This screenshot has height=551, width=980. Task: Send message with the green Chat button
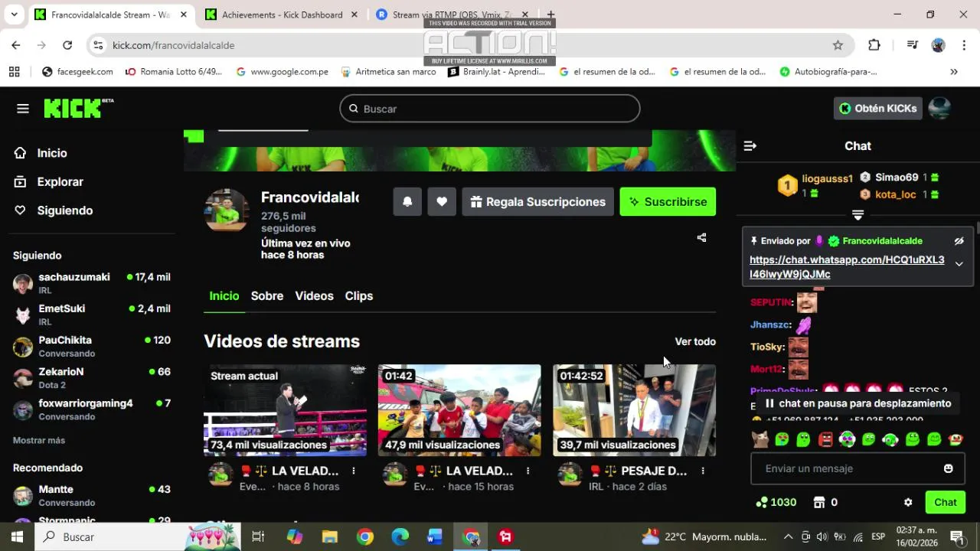945,503
